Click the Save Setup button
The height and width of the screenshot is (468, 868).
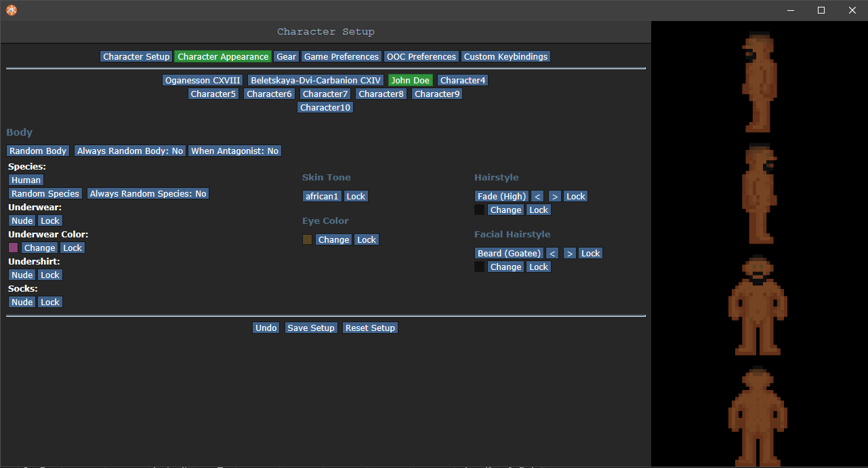click(x=311, y=328)
